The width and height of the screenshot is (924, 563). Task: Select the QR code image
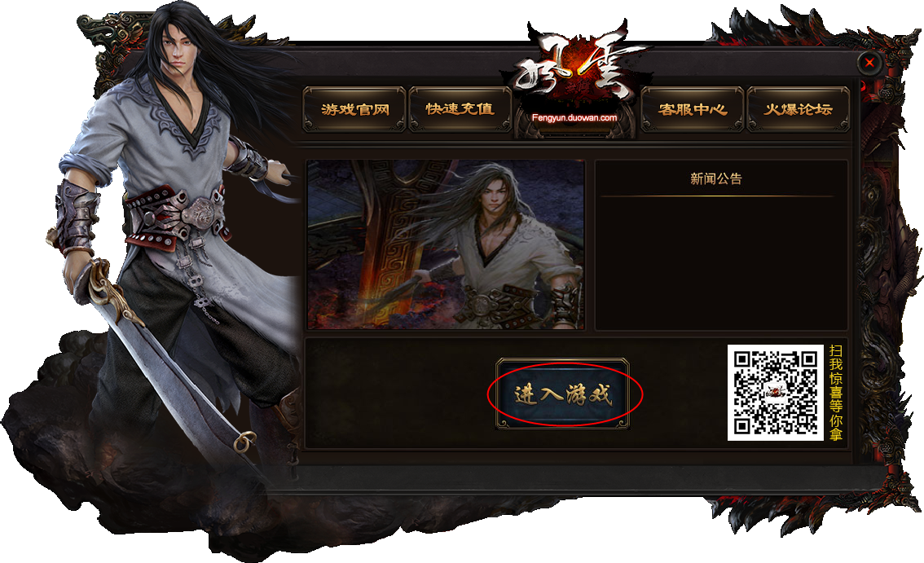(776, 392)
